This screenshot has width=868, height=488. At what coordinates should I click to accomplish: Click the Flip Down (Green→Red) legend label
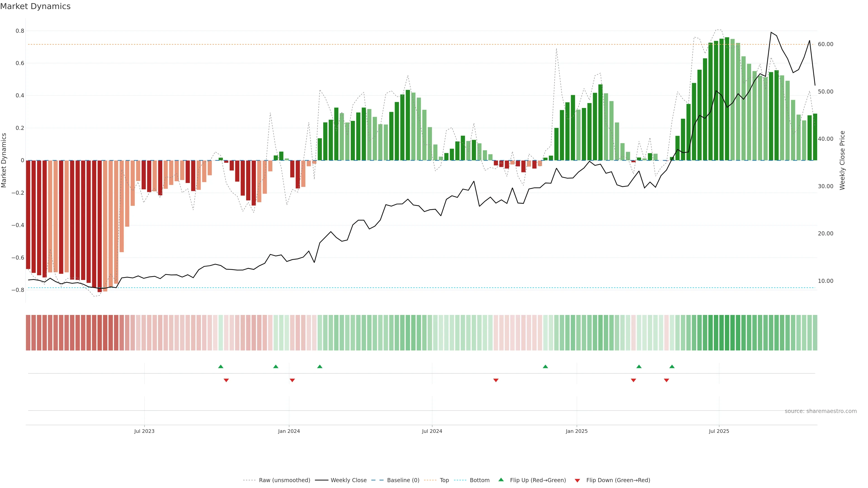[x=618, y=480]
